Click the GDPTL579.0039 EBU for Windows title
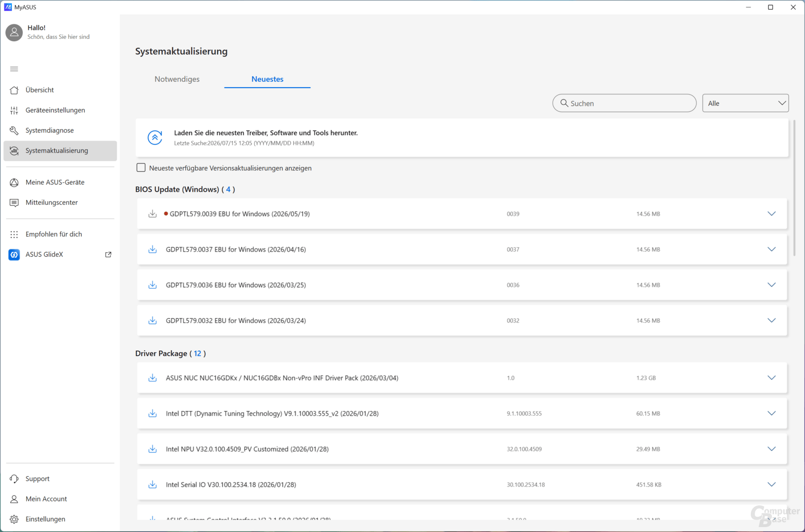 click(239, 214)
